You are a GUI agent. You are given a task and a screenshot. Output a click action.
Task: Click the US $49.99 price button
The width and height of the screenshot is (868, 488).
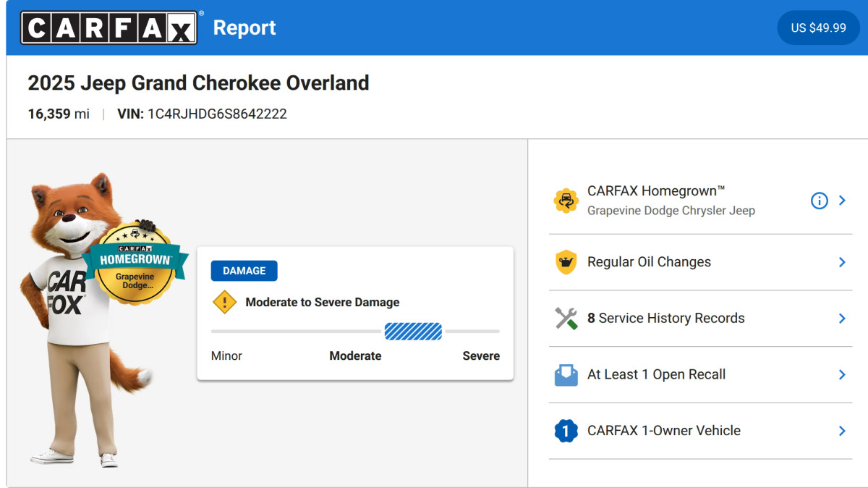[818, 28]
